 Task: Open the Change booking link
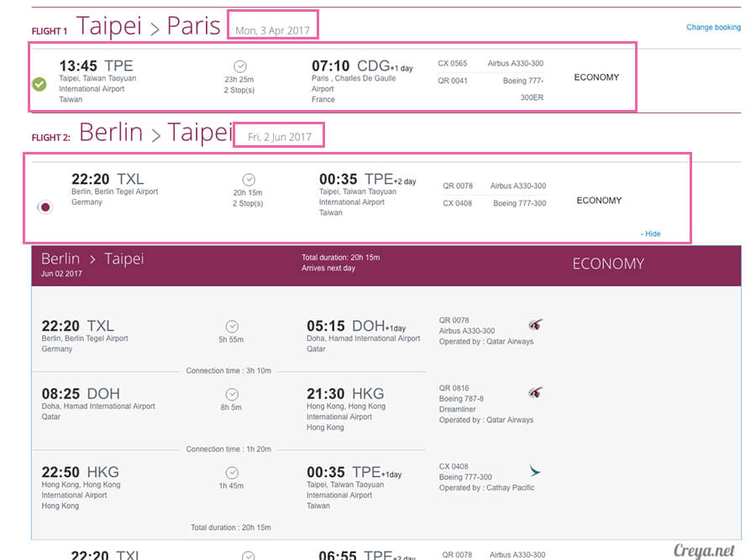click(713, 28)
